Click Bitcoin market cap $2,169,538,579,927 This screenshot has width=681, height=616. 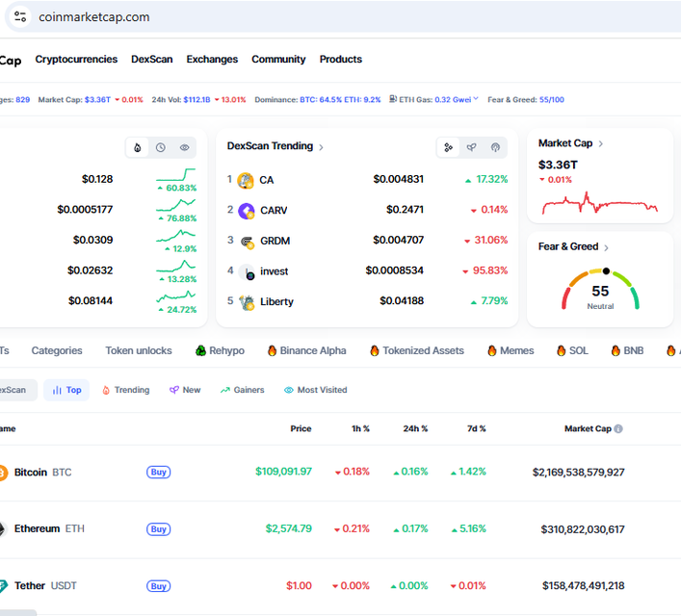coord(579,473)
